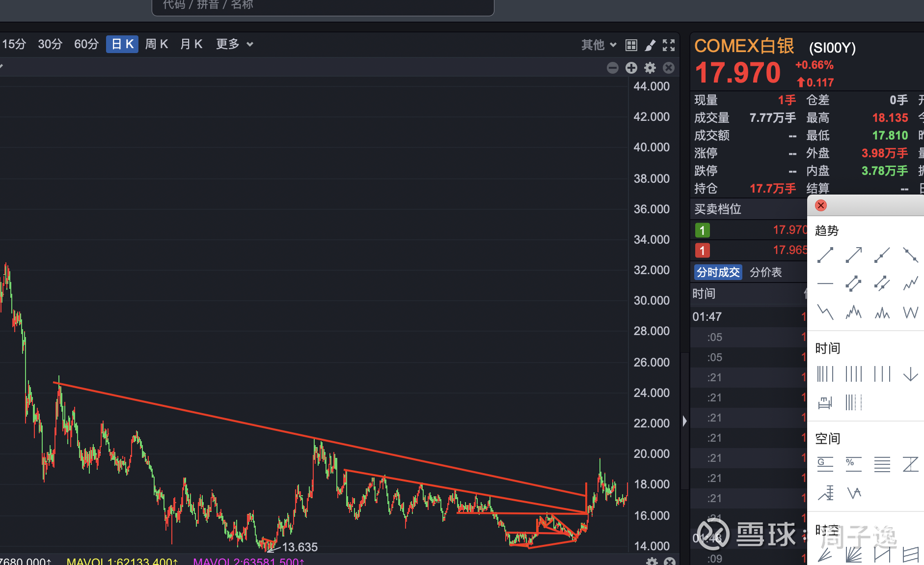Click the 时间 column header in trades

click(704, 294)
